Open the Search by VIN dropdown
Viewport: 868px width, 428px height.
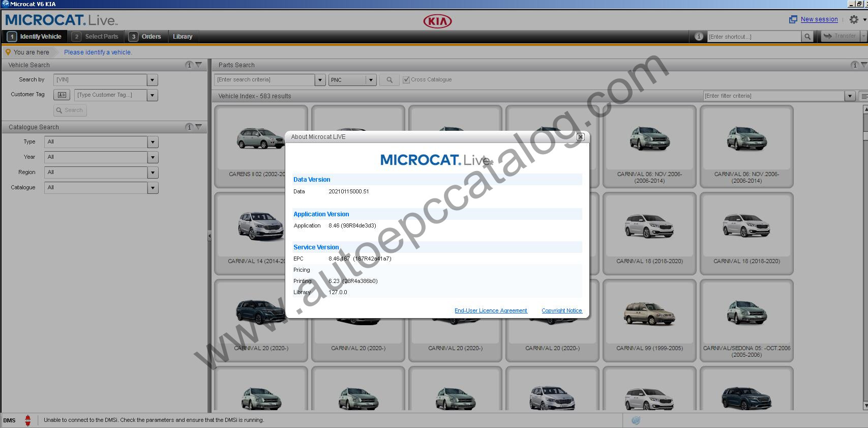pyautogui.click(x=152, y=80)
